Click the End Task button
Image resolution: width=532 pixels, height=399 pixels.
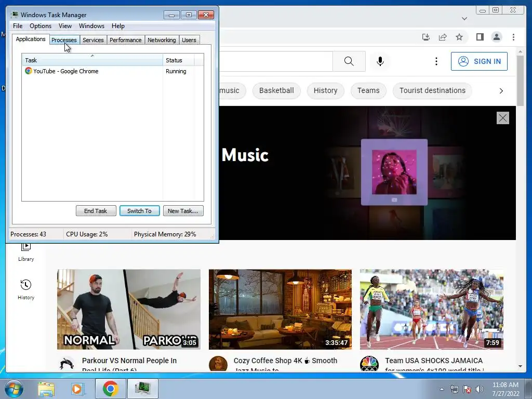pos(96,211)
